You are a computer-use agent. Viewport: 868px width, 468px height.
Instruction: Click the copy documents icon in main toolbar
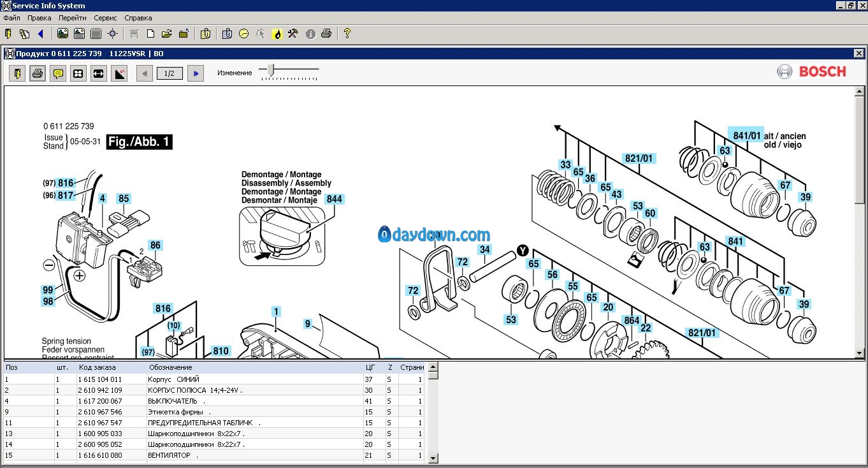click(x=24, y=34)
